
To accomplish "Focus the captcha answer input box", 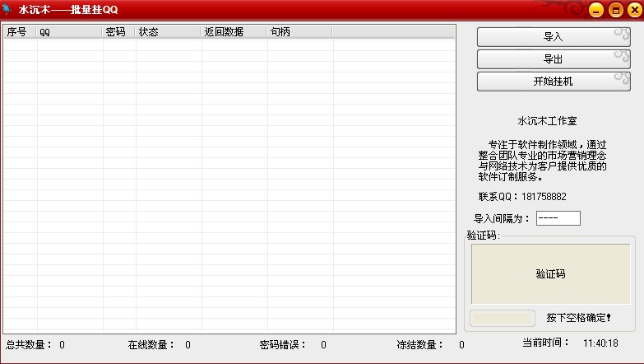I will [x=503, y=318].
